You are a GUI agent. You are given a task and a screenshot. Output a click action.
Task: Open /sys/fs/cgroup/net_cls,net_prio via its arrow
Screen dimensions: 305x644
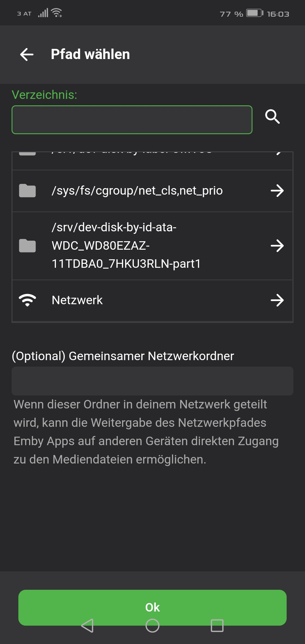(x=277, y=191)
